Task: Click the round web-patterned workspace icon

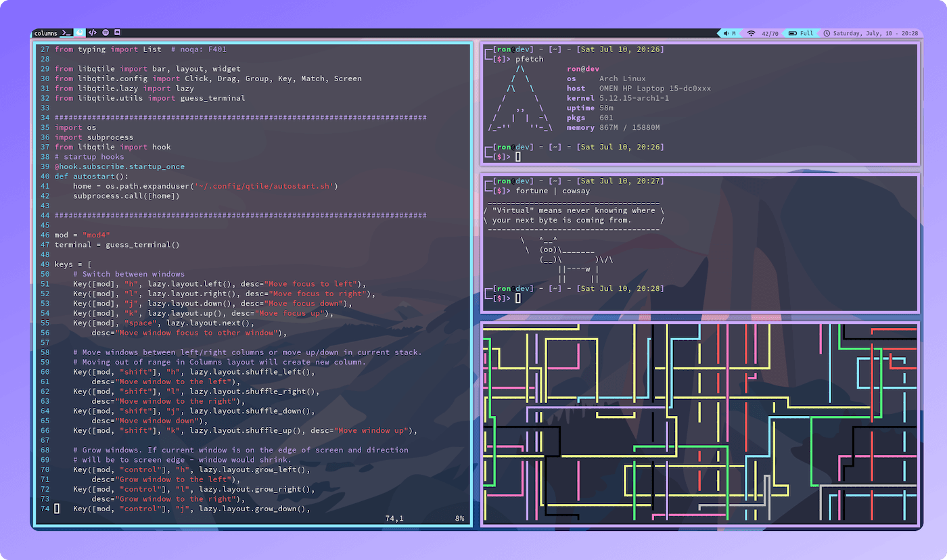Action: [x=106, y=32]
